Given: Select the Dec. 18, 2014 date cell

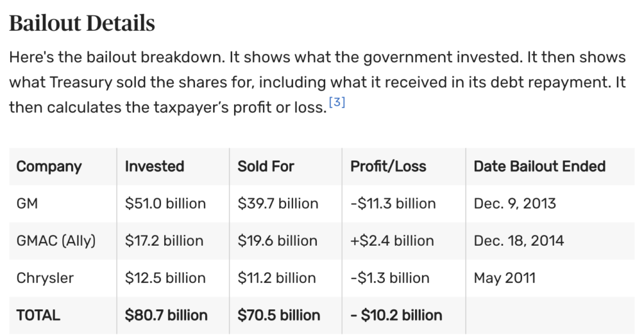Looking at the screenshot, I should point(518,241).
